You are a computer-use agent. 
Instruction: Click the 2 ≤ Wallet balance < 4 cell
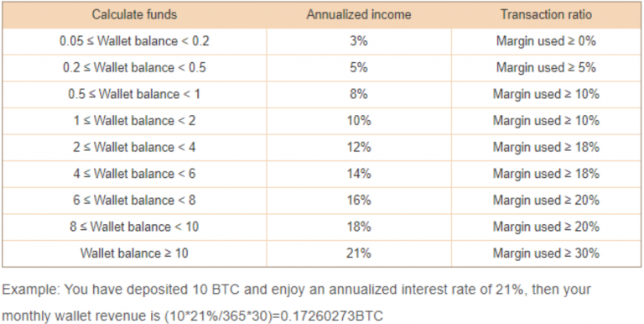(134, 147)
